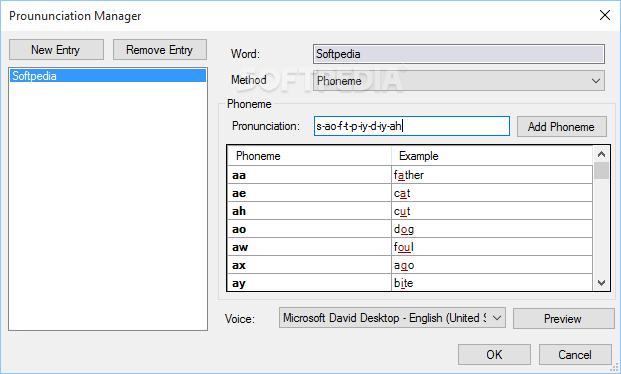The image size is (621, 374).
Task: Remove the selected entry with Remove Entry
Action: [x=160, y=50]
